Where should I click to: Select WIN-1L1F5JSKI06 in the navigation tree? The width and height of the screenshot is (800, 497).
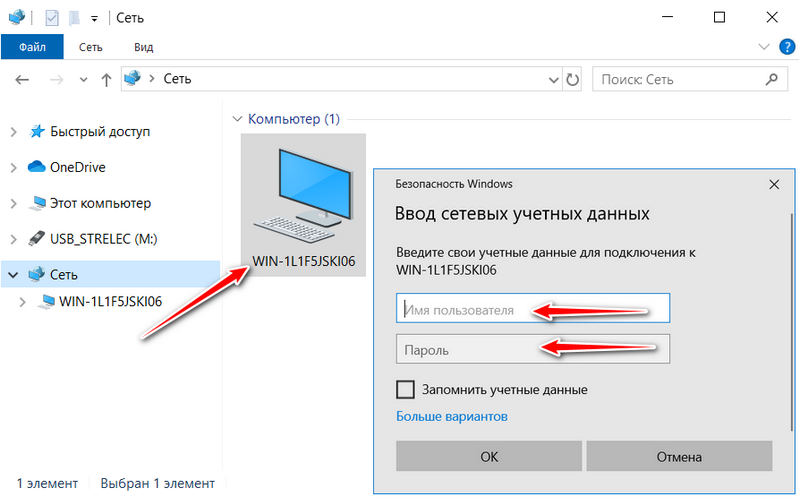tap(111, 302)
